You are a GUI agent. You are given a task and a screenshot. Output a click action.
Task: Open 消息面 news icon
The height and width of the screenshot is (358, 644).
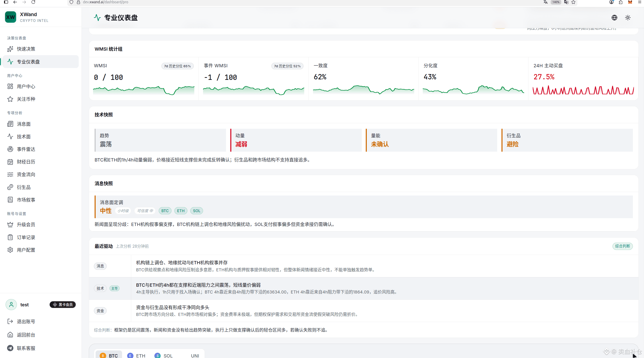10,124
